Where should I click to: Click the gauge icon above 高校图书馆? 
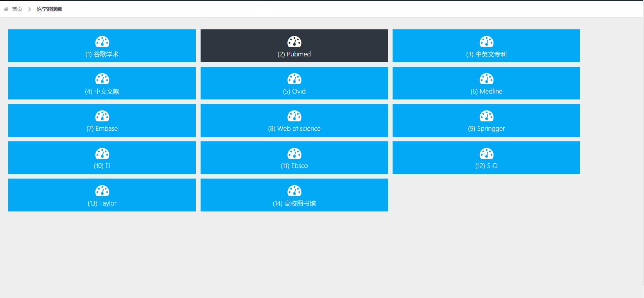coord(294,191)
